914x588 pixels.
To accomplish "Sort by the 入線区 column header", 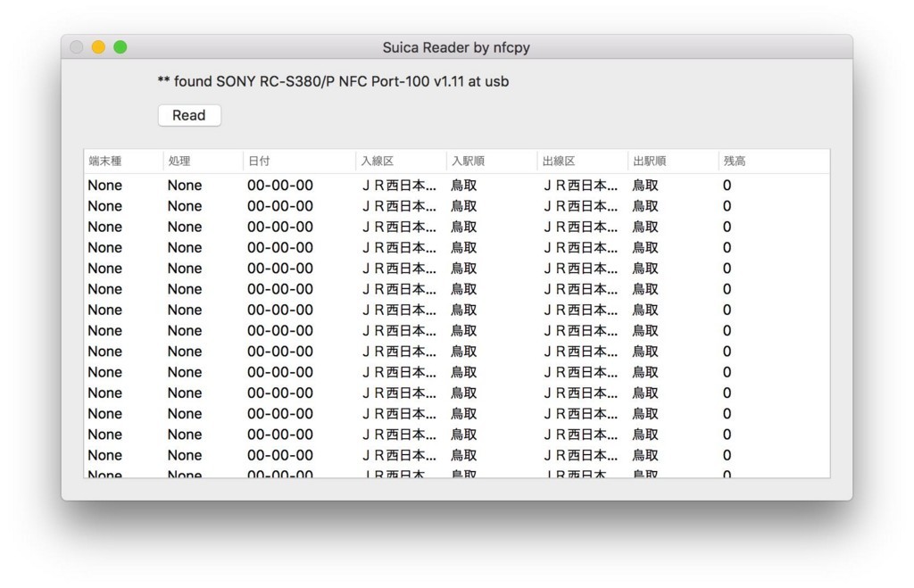I will tap(401, 161).
